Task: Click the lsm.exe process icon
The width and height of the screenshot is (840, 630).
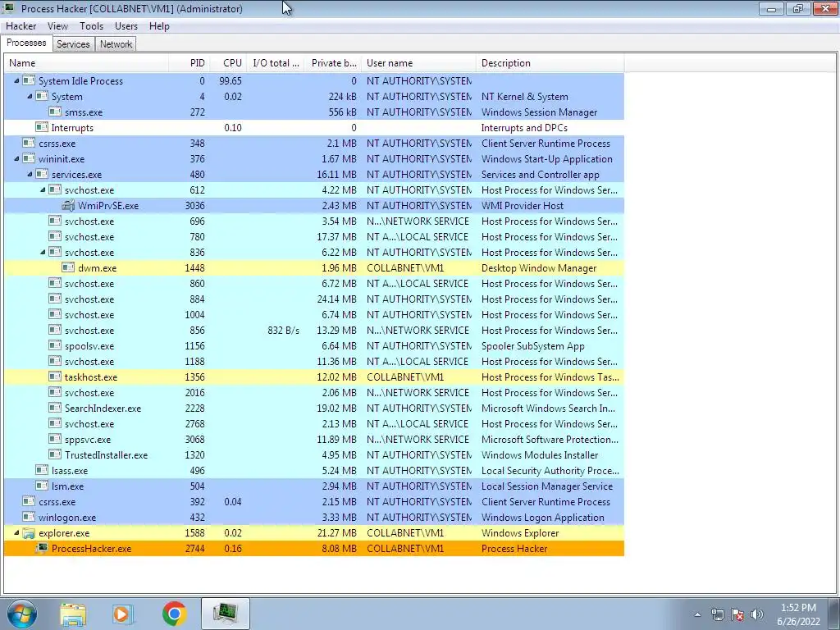Action: (x=42, y=486)
